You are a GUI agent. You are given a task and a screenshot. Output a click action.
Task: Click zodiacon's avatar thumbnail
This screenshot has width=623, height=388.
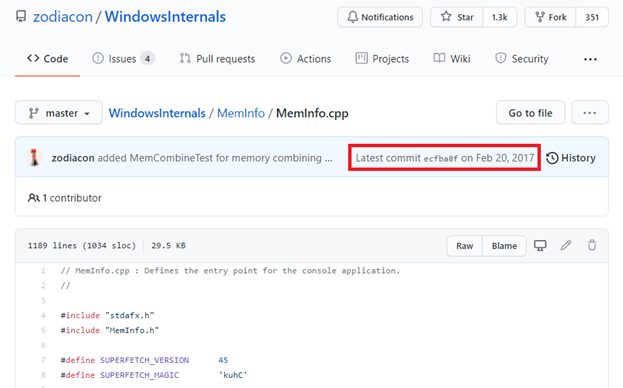click(x=34, y=157)
